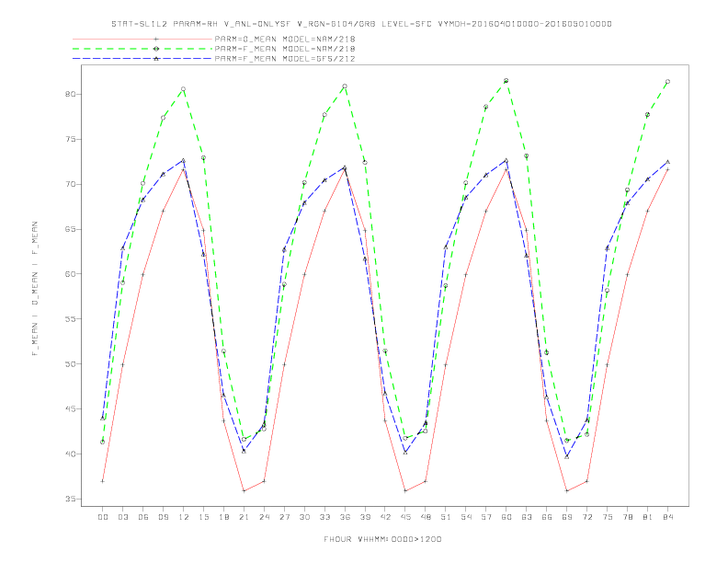This screenshot has width=728, height=563.
Task: Click the red solid legend line sample
Action: 142,39
